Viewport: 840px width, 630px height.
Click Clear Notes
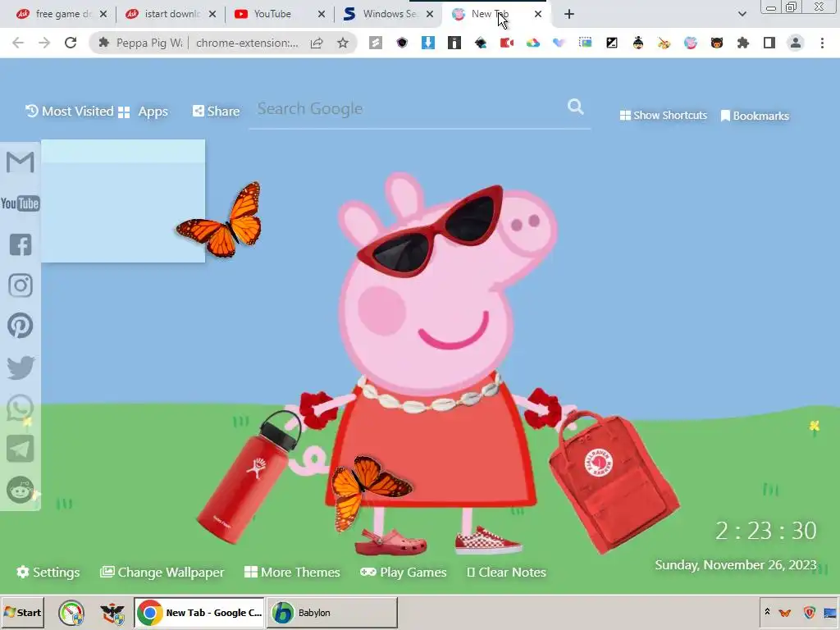[506, 572]
